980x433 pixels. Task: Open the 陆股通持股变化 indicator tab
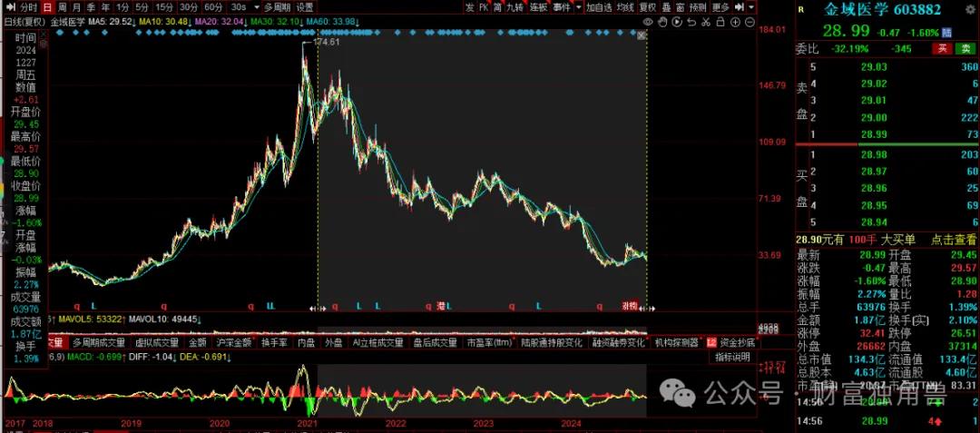pyautogui.click(x=553, y=342)
